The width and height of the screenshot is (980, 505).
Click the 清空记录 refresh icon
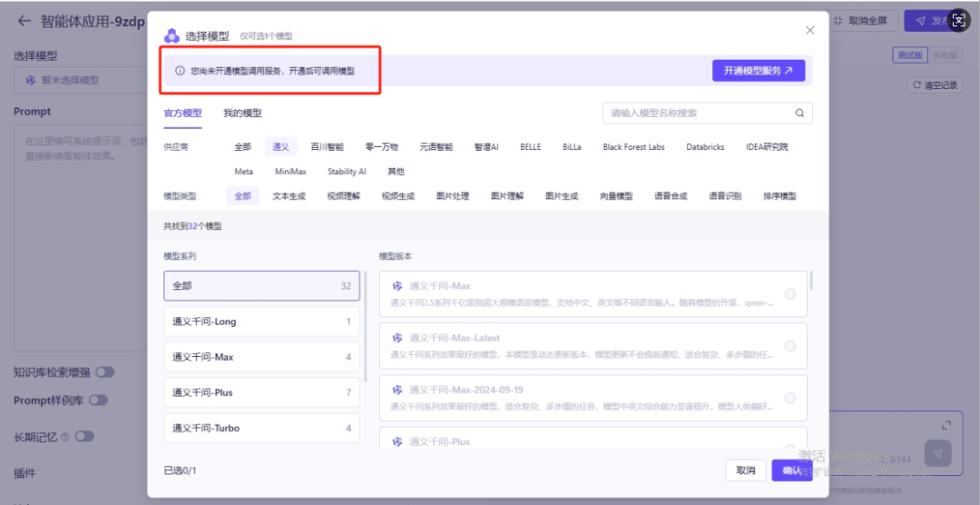pyautogui.click(x=916, y=85)
